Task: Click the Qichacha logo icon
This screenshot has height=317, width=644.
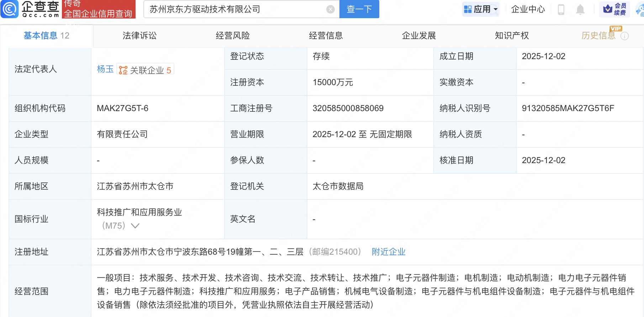Action: [10, 9]
